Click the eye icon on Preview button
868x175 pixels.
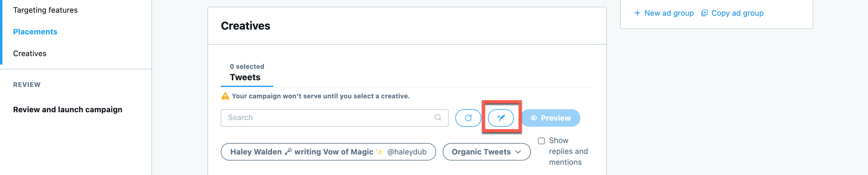pyautogui.click(x=534, y=118)
